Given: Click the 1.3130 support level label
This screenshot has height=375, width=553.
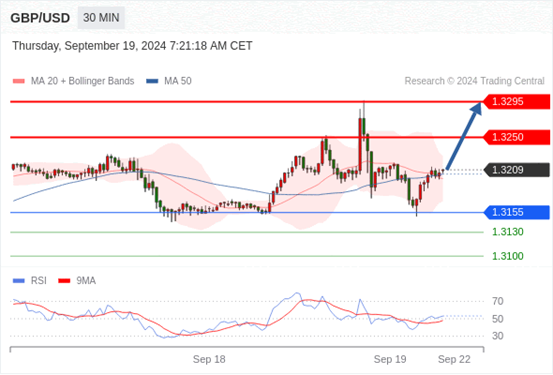Looking at the screenshot, I should tap(508, 232).
